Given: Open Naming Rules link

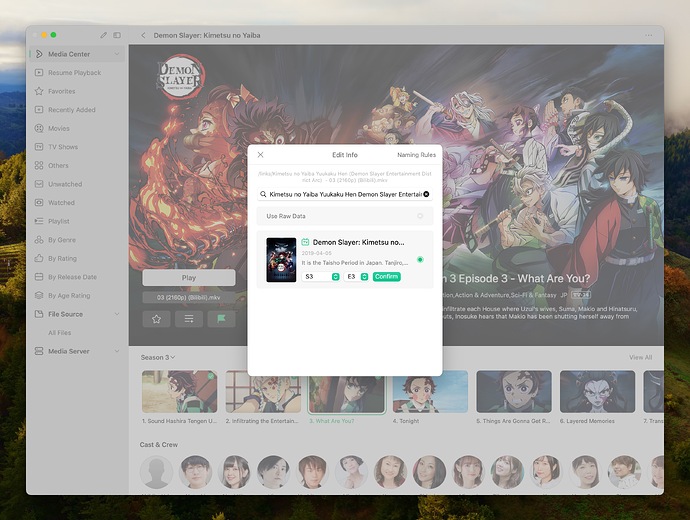Looking at the screenshot, I should point(416,155).
